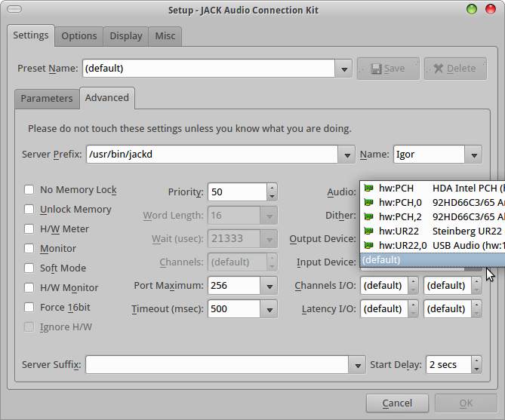This screenshot has width=505, height=420.
Task: Enable the Force 16bit checkbox
Action: coord(29,307)
